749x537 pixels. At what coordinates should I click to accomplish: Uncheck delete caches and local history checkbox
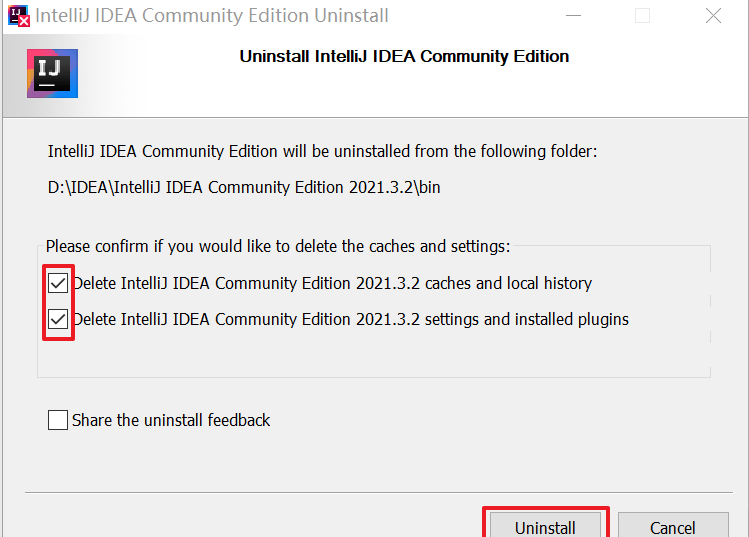pyautogui.click(x=58, y=284)
